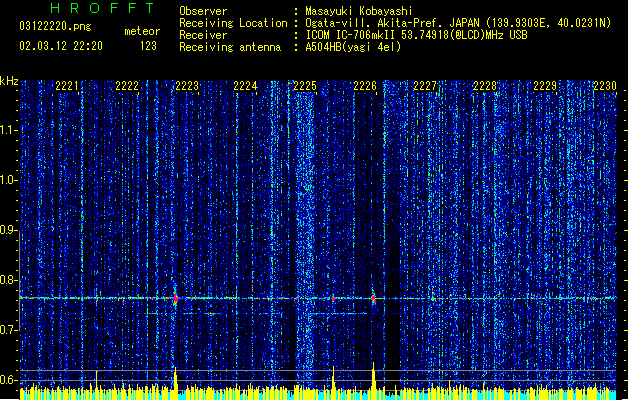Click the time marker 2221
The height and width of the screenshot is (400, 629).
click(67, 86)
